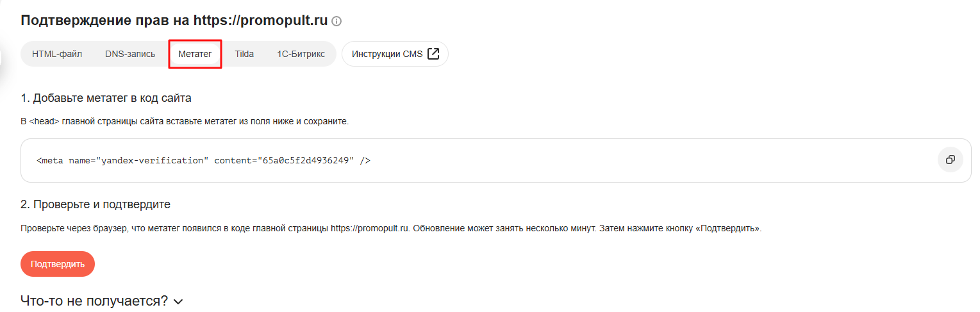
Task: Switch to the HTML-файл tab
Action: coord(57,54)
